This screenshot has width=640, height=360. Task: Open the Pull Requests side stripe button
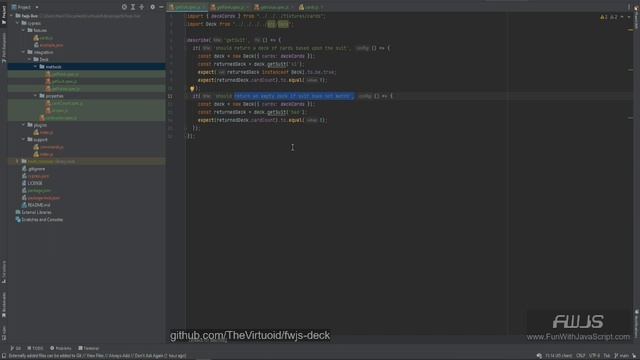pyautogui.click(x=4, y=48)
